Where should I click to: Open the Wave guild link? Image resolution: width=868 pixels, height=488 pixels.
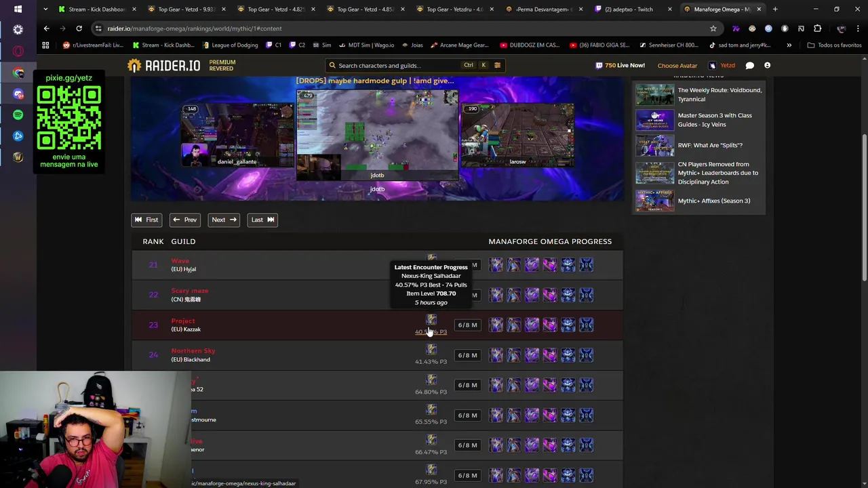[180, 261]
